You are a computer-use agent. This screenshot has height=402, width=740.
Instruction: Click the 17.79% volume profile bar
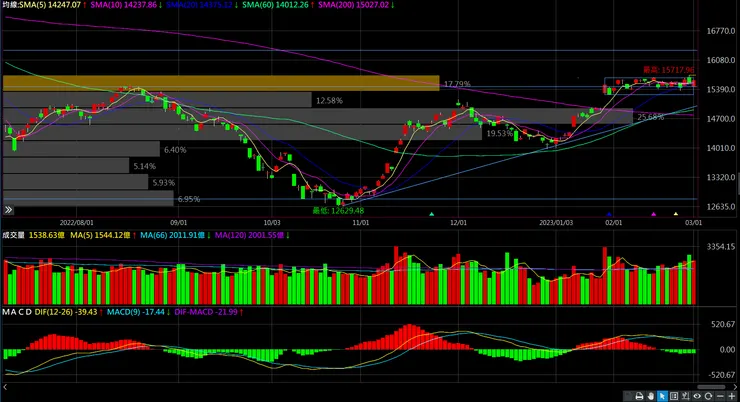point(221,83)
